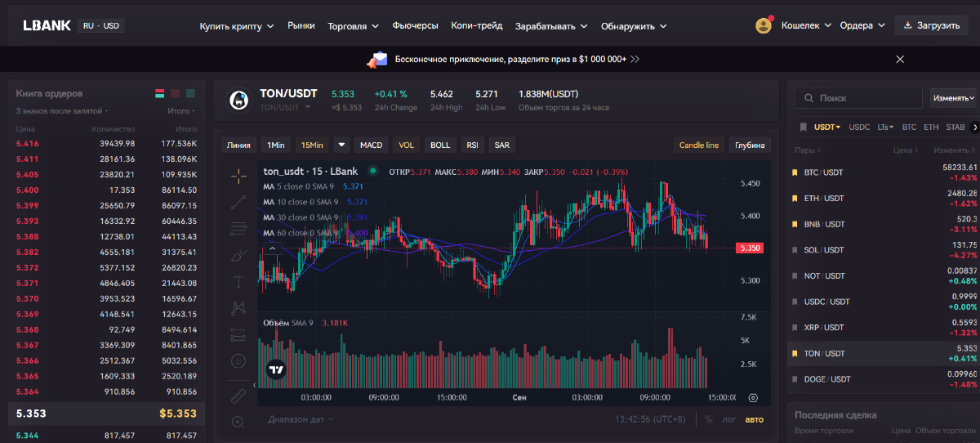Expand the Зарабатывать menu
Screen dimensions: 980x443
pyautogui.click(x=551, y=26)
